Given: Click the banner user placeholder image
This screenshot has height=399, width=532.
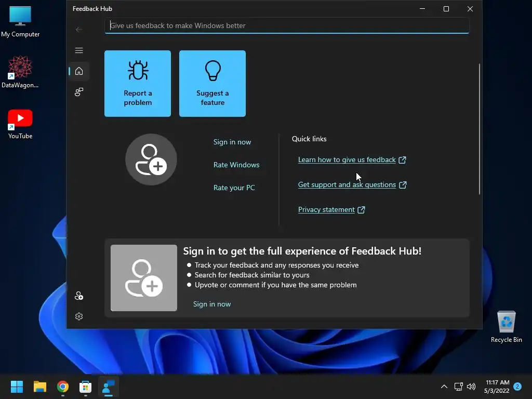Looking at the screenshot, I should point(144,278).
